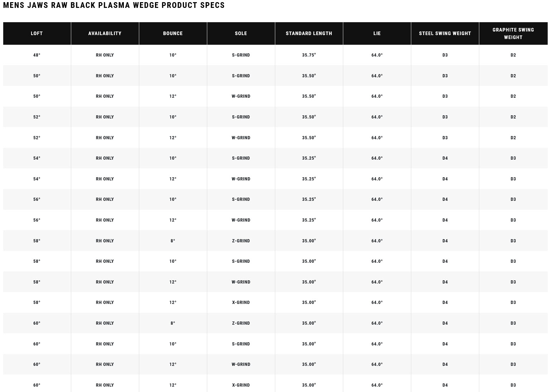The width and height of the screenshot is (548, 392).
Task: Click Z-GRIND in the 58° row
Action: click(241, 241)
